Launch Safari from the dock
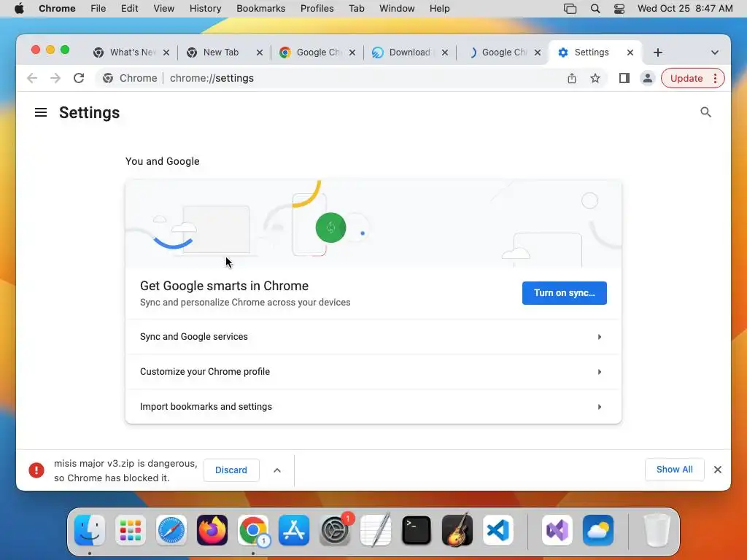The width and height of the screenshot is (747, 560). point(171,530)
